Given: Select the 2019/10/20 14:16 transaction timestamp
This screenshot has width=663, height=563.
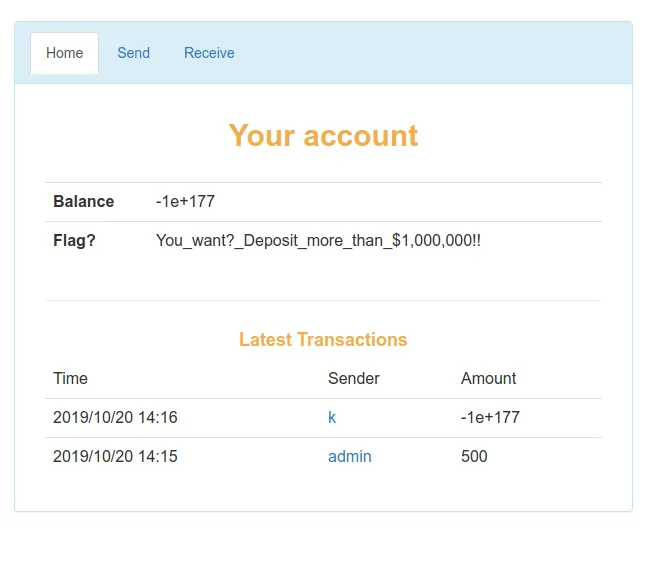Looking at the screenshot, I should click(115, 418).
